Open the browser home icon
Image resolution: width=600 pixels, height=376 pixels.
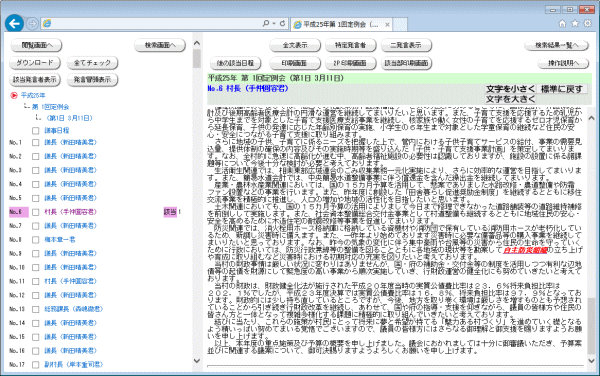pos(562,24)
